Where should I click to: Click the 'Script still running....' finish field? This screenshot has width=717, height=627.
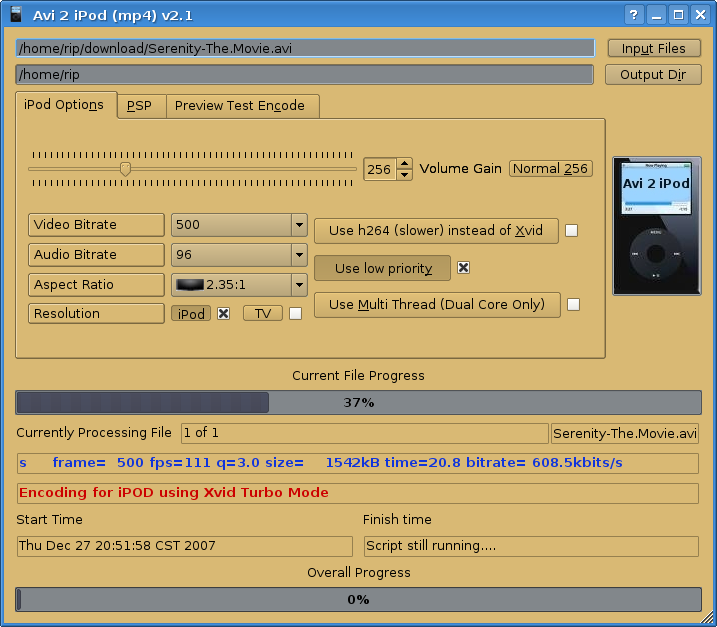click(x=531, y=546)
